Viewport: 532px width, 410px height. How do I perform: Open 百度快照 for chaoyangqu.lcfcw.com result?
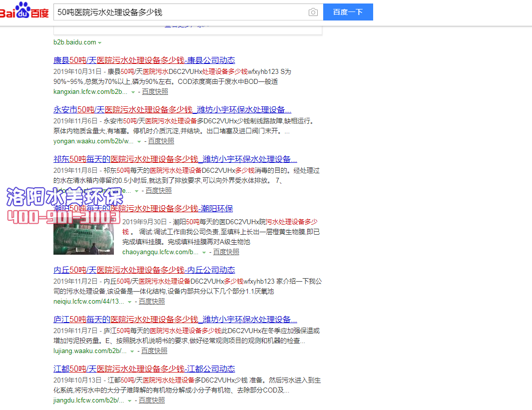(226, 252)
